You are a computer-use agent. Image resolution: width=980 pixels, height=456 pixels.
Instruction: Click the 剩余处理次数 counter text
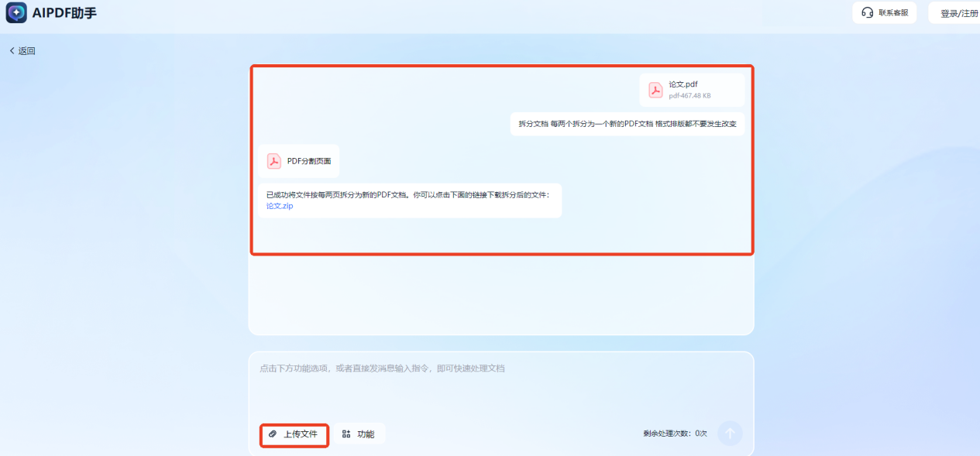coord(675,434)
